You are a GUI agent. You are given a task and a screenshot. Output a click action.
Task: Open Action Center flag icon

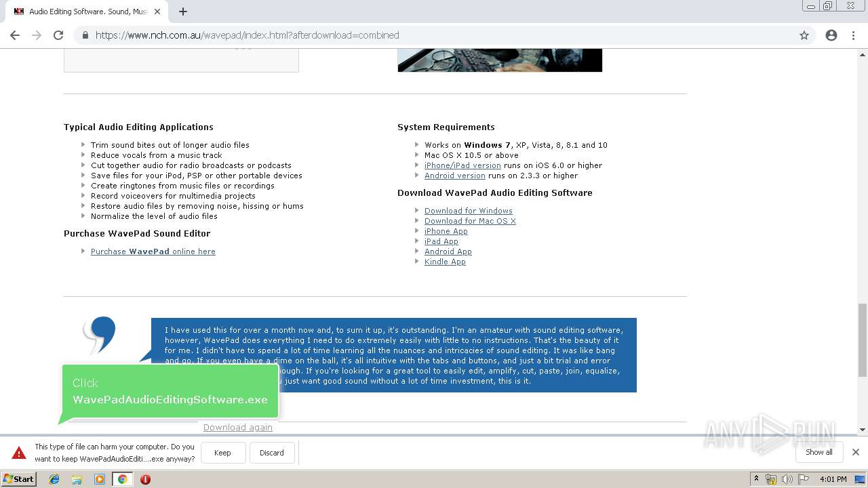click(804, 479)
